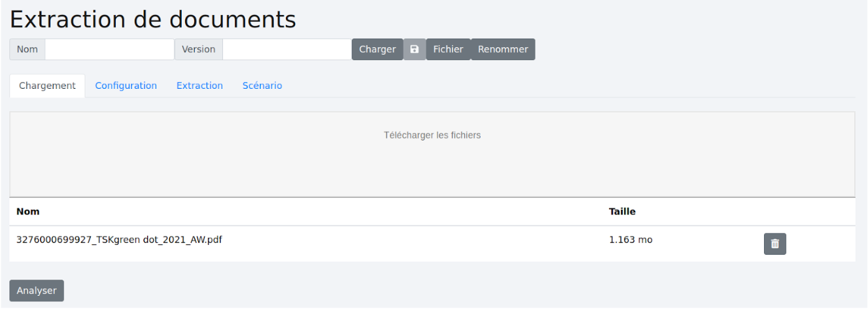Go to the Scénario tab

click(x=262, y=86)
